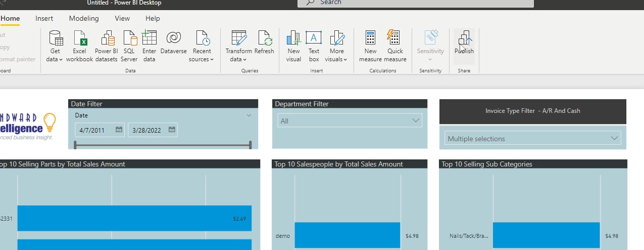This screenshot has height=250, width=644.
Task: Click search magnifier icon
Action: 311,3
